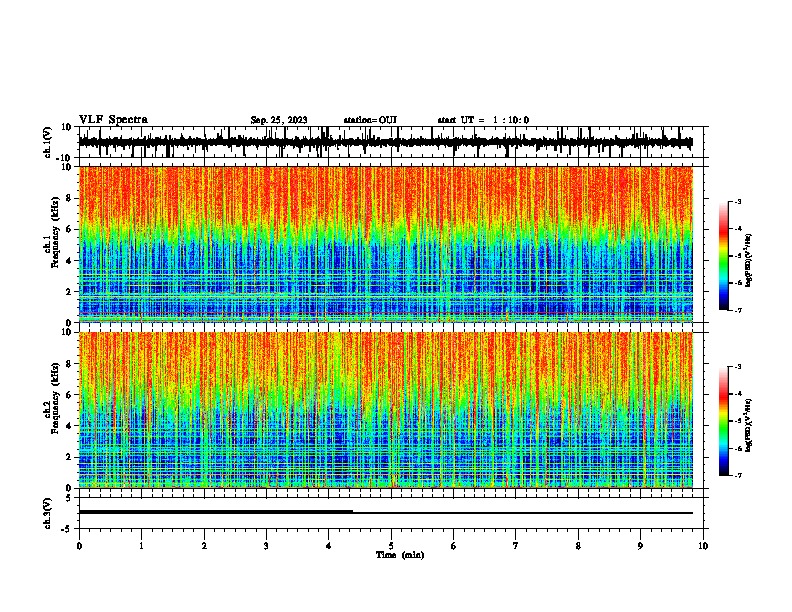
Task: Click the "ch.3(V)" axis label
Action: click(x=48, y=514)
